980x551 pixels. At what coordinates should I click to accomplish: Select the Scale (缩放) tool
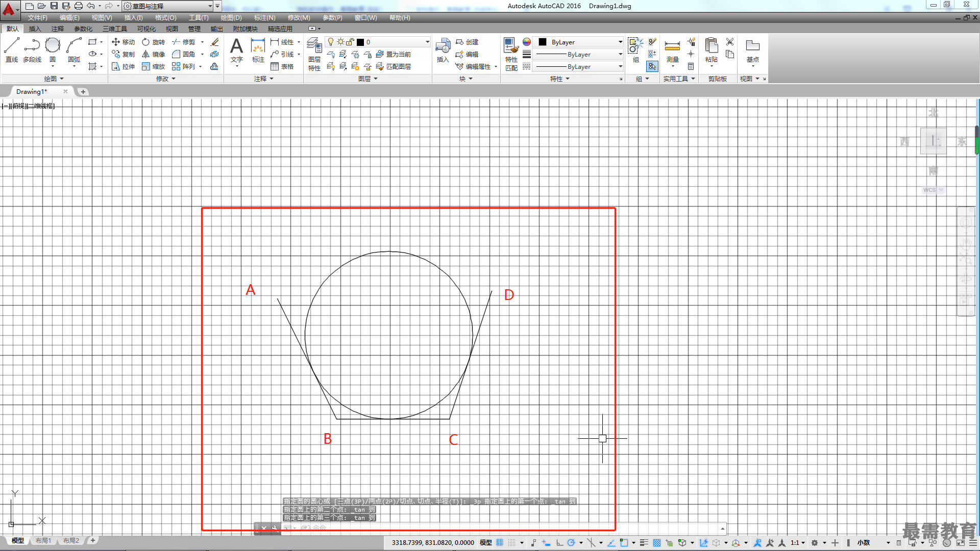click(x=154, y=66)
